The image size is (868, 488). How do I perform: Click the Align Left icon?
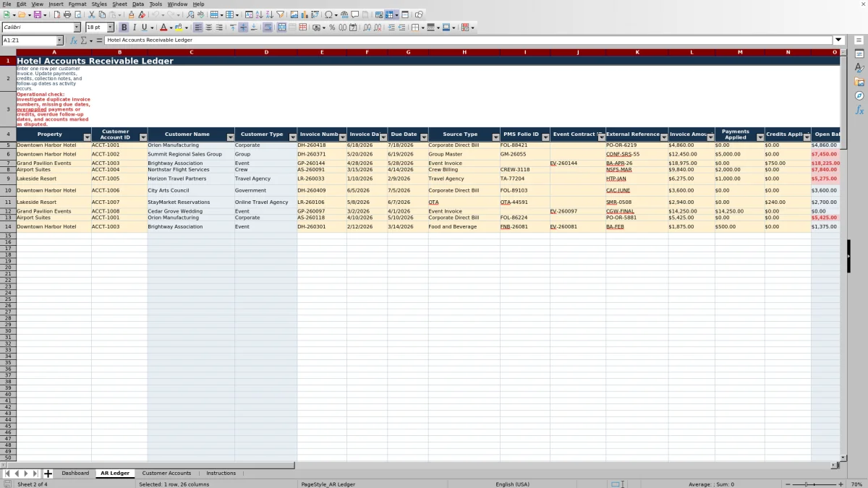point(197,27)
